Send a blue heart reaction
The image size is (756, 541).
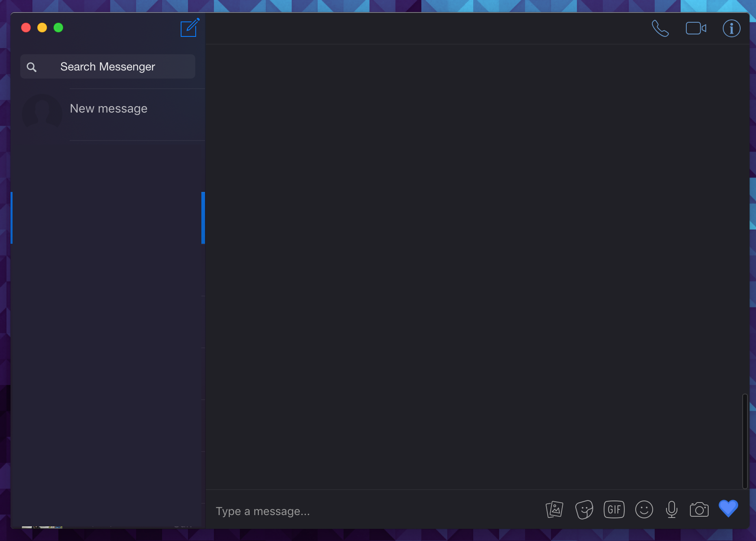728,509
